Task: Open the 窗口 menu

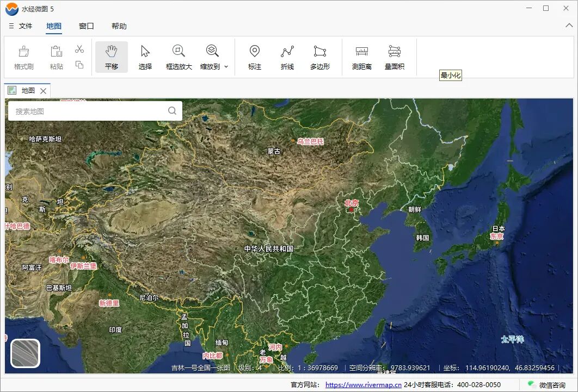Action: (x=86, y=26)
